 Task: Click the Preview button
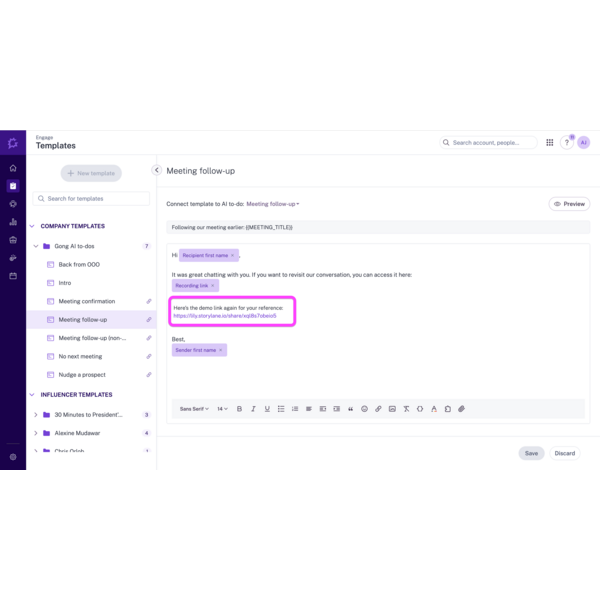(569, 204)
